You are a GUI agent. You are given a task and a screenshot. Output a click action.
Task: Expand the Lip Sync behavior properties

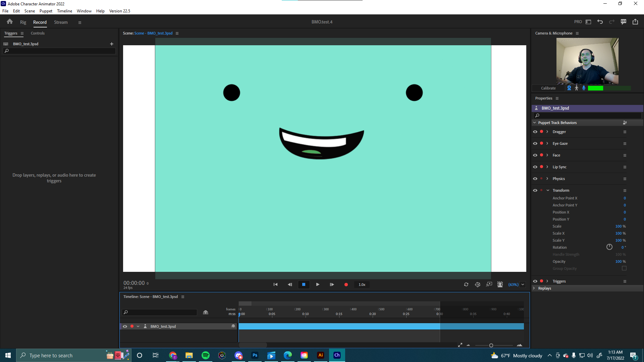547,167
